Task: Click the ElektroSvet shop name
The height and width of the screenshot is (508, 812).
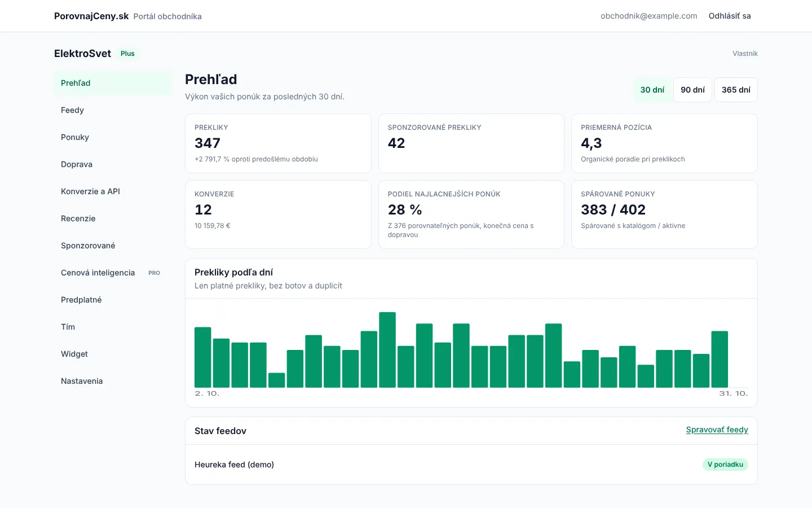Action: click(82, 54)
